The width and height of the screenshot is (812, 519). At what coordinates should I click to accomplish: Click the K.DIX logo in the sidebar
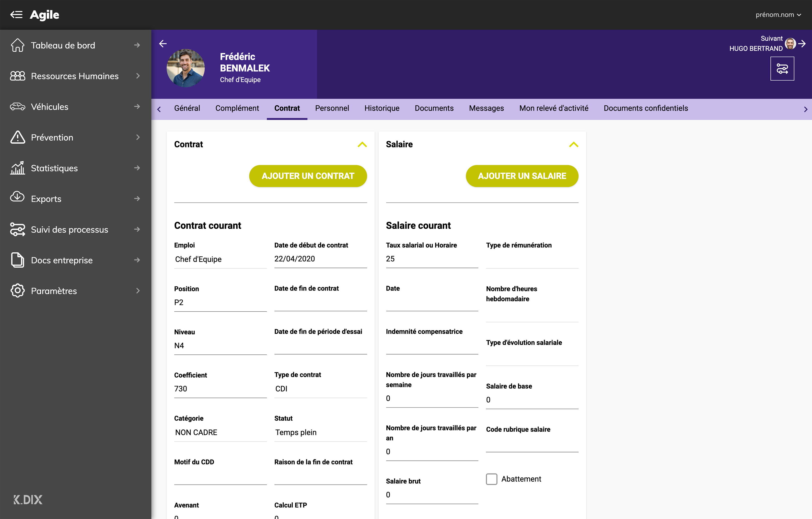click(x=28, y=499)
